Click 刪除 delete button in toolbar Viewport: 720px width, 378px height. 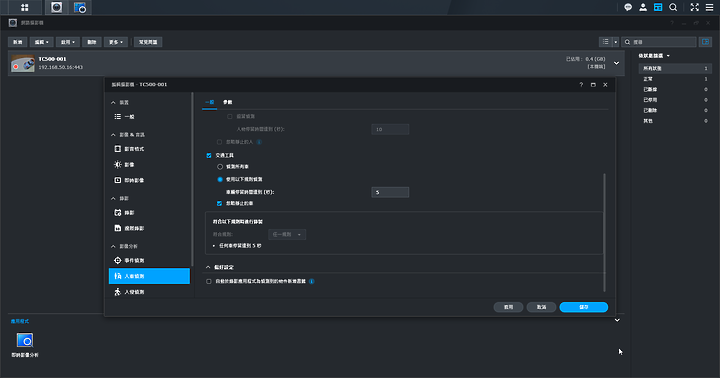(x=92, y=42)
